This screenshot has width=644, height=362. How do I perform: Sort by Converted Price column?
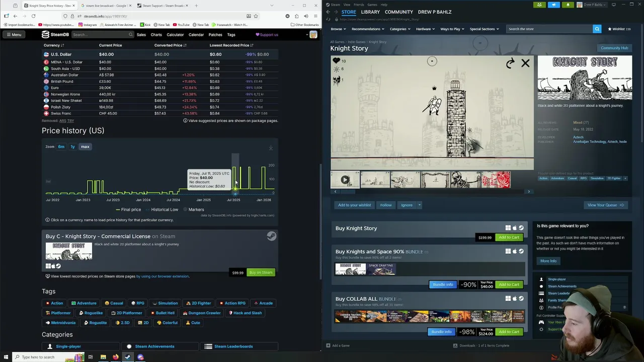click(170, 45)
